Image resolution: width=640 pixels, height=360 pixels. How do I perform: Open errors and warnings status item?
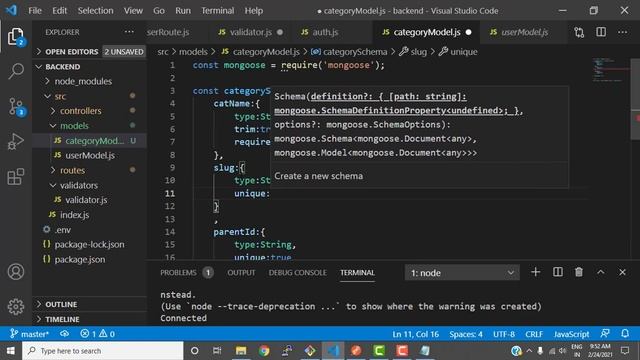coord(98,334)
